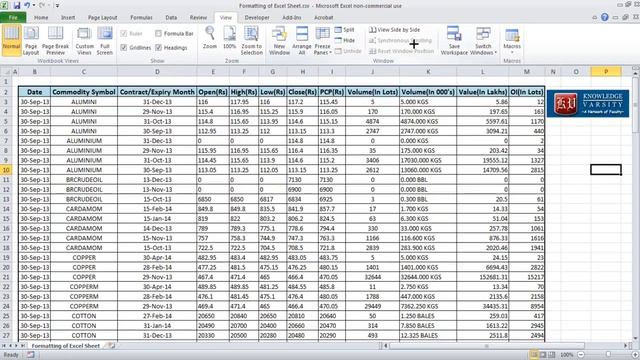Click cell with BRCRUDEOIL in row 11

tap(84, 180)
